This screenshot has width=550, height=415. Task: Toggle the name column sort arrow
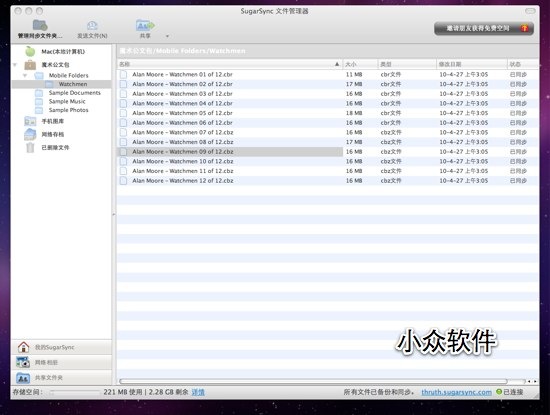(x=337, y=64)
